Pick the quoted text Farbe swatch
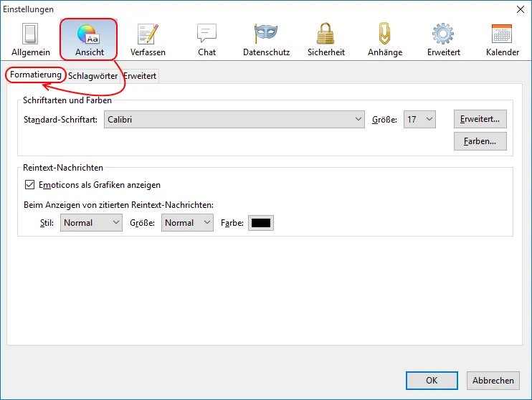The image size is (532, 400). pos(260,223)
